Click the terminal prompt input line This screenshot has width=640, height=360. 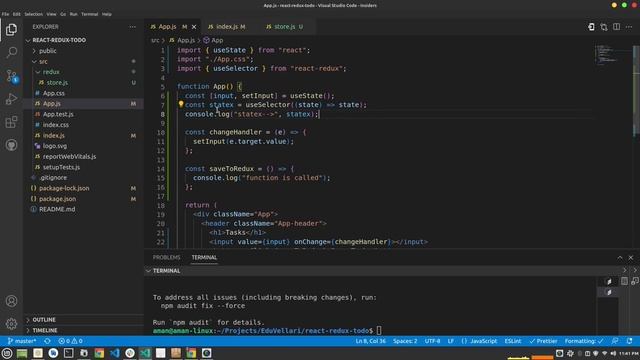point(267,331)
